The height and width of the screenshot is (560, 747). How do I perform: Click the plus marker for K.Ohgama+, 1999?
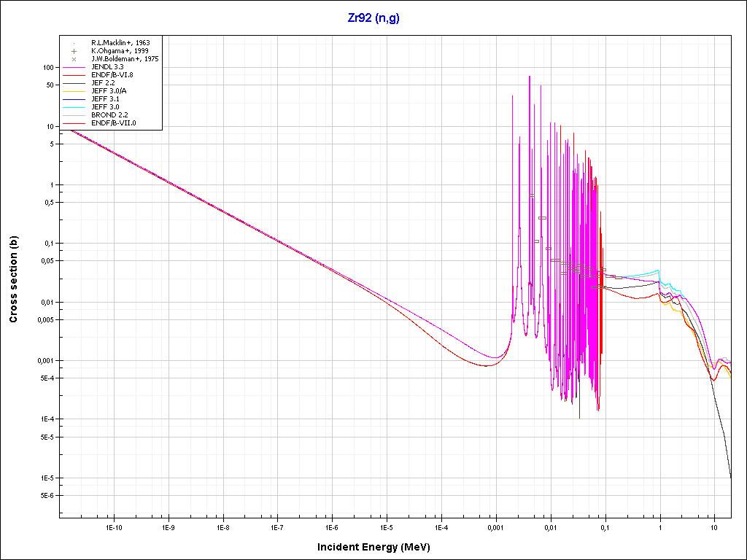(x=74, y=51)
